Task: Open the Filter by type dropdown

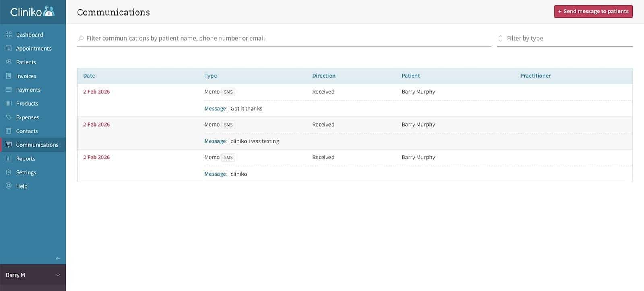Action: click(564, 38)
